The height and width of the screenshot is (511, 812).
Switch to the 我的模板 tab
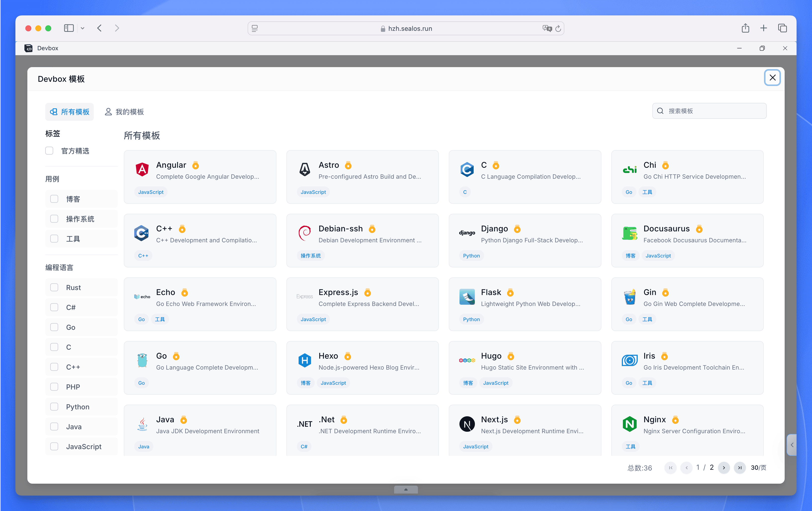124,112
